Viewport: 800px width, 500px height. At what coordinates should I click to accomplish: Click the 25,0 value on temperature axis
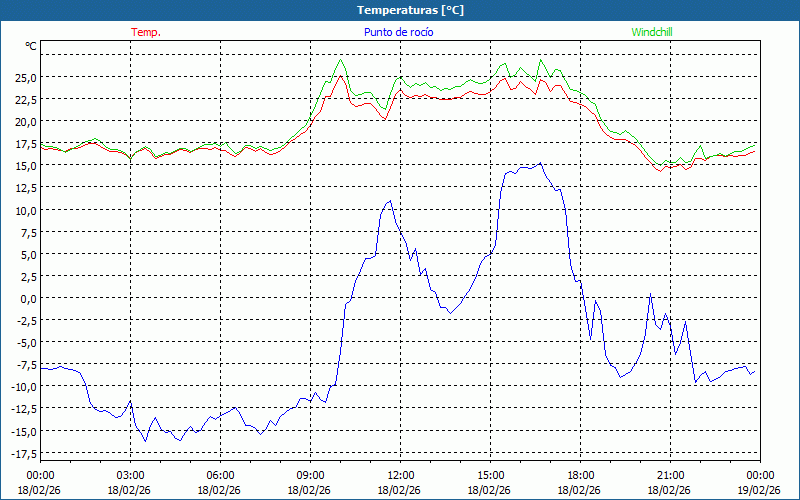click(x=25, y=77)
